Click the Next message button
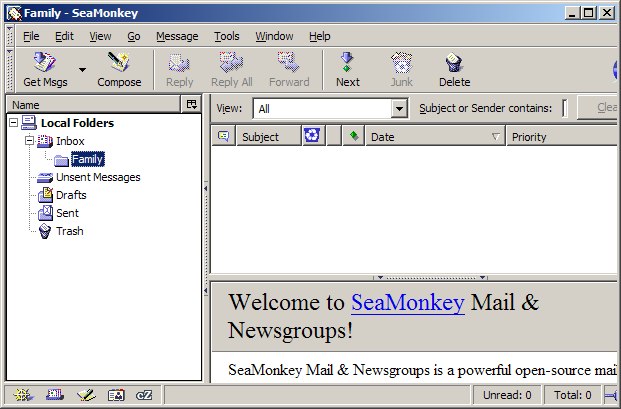The image size is (621, 409). pyautogui.click(x=348, y=69)
